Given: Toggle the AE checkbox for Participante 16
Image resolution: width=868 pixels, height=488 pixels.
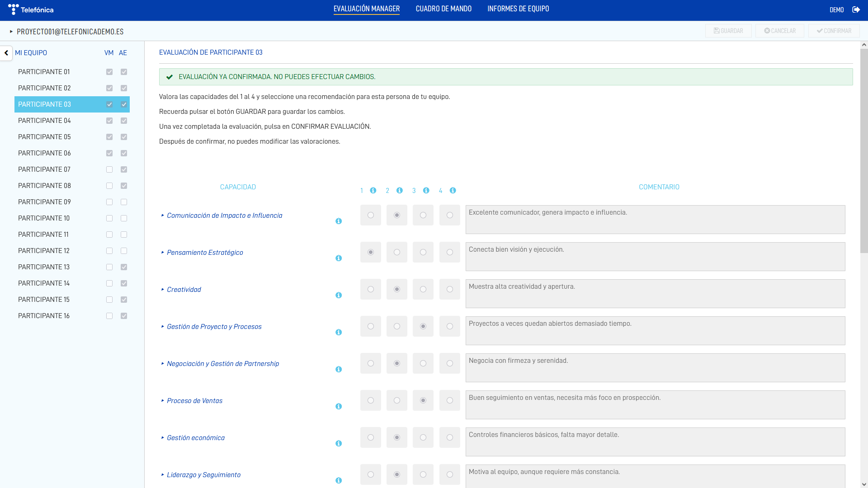Looking at the screenshot, I should [x=123, y=316].
